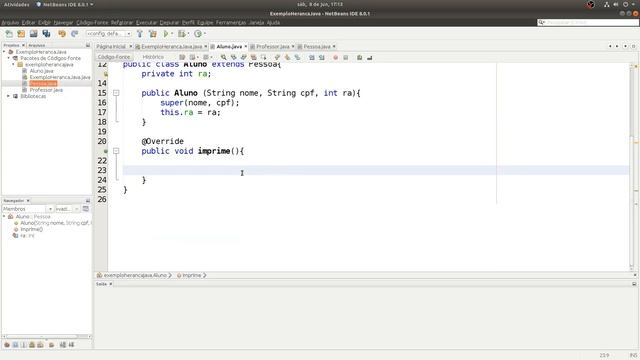
Task: Click the Open Project toolbar icon
Action: coord(33,34)
